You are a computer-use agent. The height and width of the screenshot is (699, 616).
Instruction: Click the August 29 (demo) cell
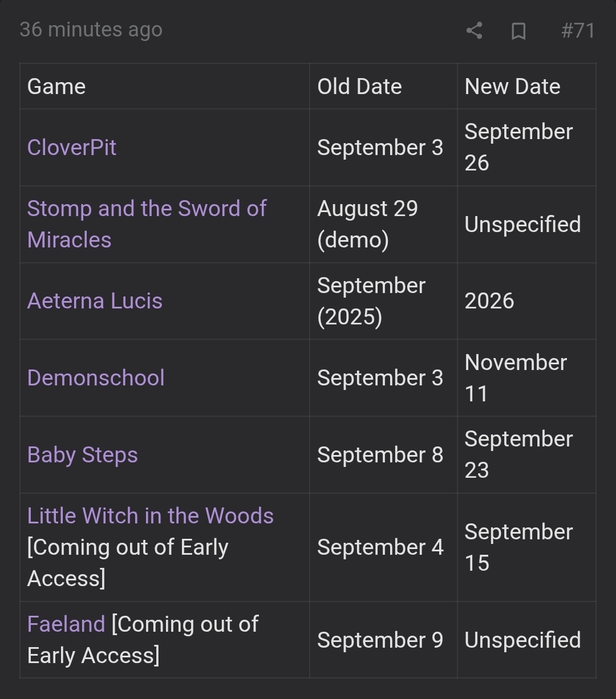point(383,224)
